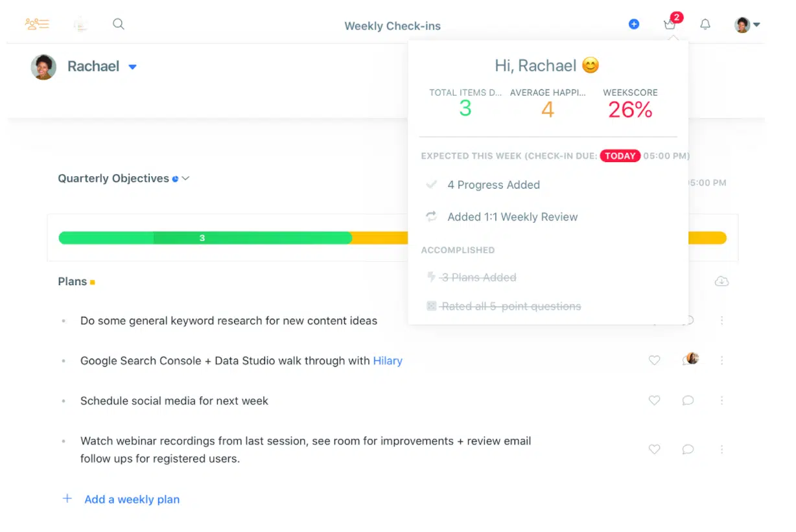Click the Rachael name heading
The height and width of the screenshot is (532, 796).
click(x=93, y=66)
